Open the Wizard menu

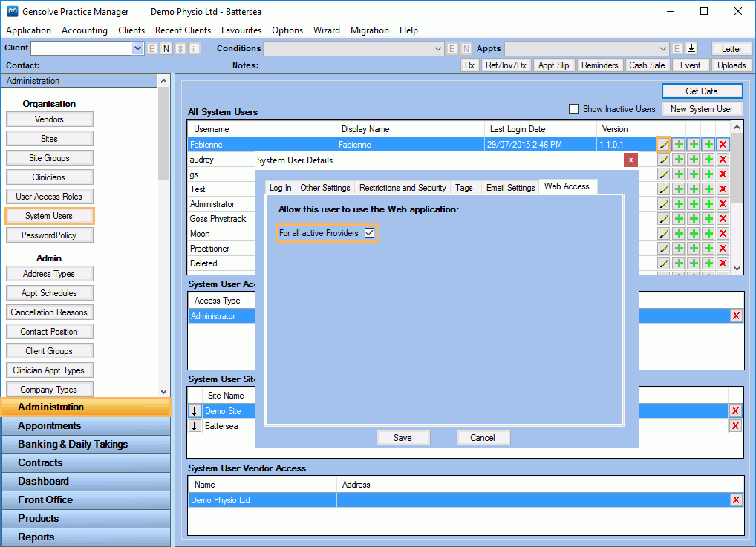(327, 30)
